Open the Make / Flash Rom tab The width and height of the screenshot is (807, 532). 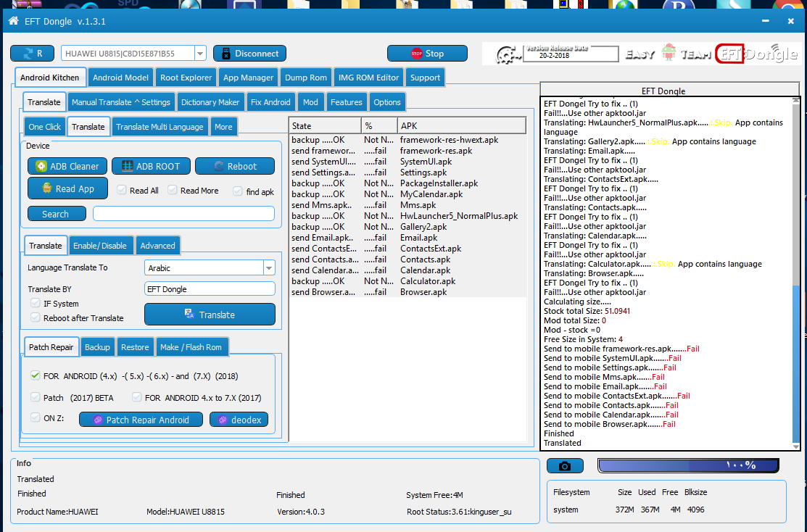click(x=191, y=347)
